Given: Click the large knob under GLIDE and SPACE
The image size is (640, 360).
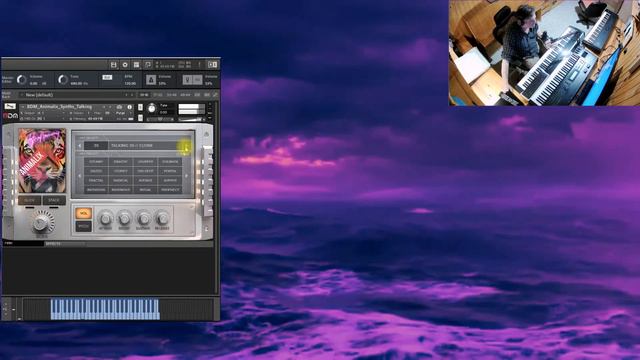Looking at the screenshot, I should tap(41, 222).
